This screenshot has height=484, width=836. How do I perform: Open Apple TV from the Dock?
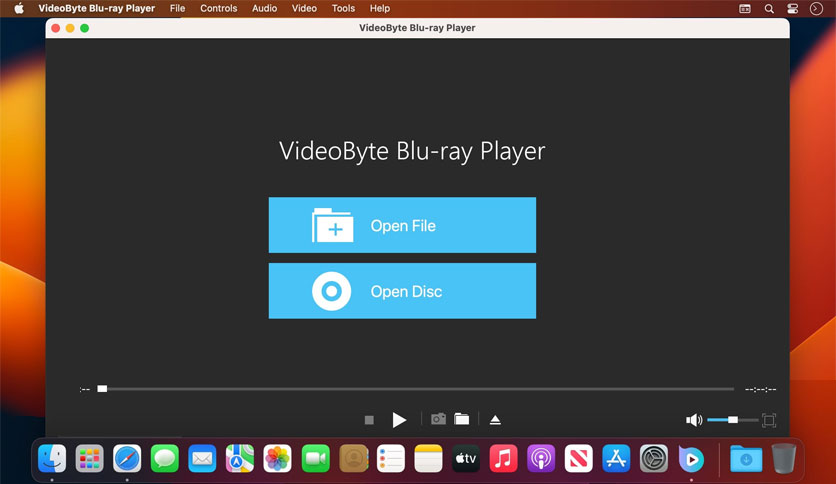(x=465, y=458)
